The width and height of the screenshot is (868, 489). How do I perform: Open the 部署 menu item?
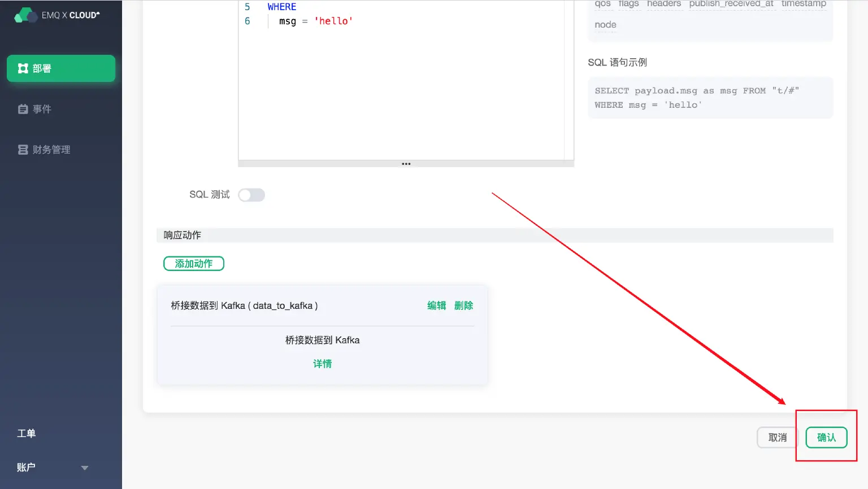click(x=61, y=68)
